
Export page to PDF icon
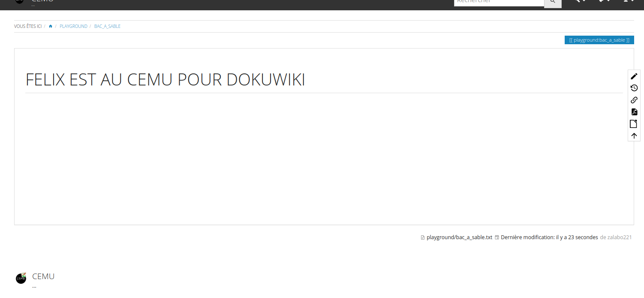tap(634, 112)
